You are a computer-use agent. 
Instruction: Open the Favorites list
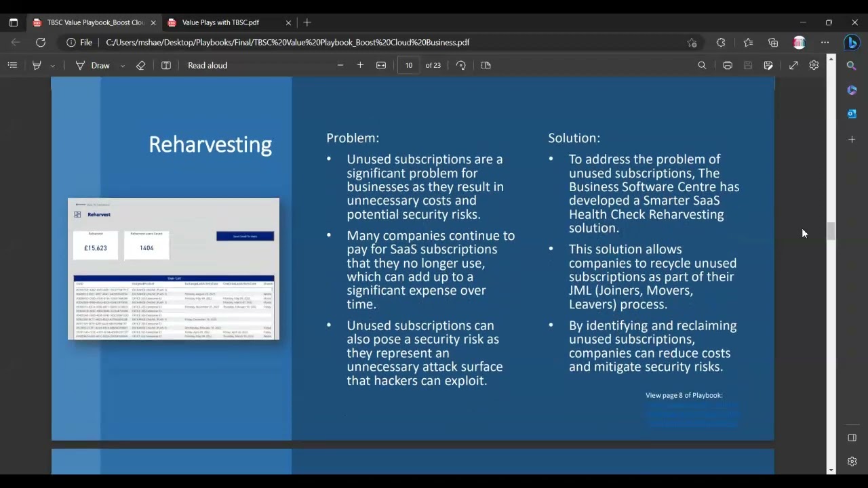748,42
